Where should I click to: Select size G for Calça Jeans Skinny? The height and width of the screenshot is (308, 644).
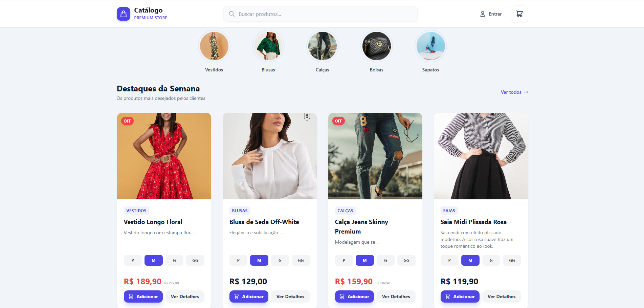click(x=385, y=260)
